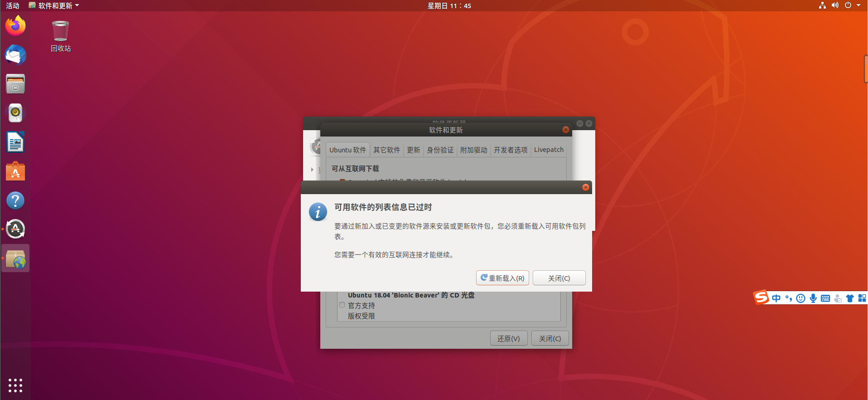Image resolution: width=868 pixels, height=400 pixels.
Task: Click the Sogou S logo icon
Action: point(761,298)
